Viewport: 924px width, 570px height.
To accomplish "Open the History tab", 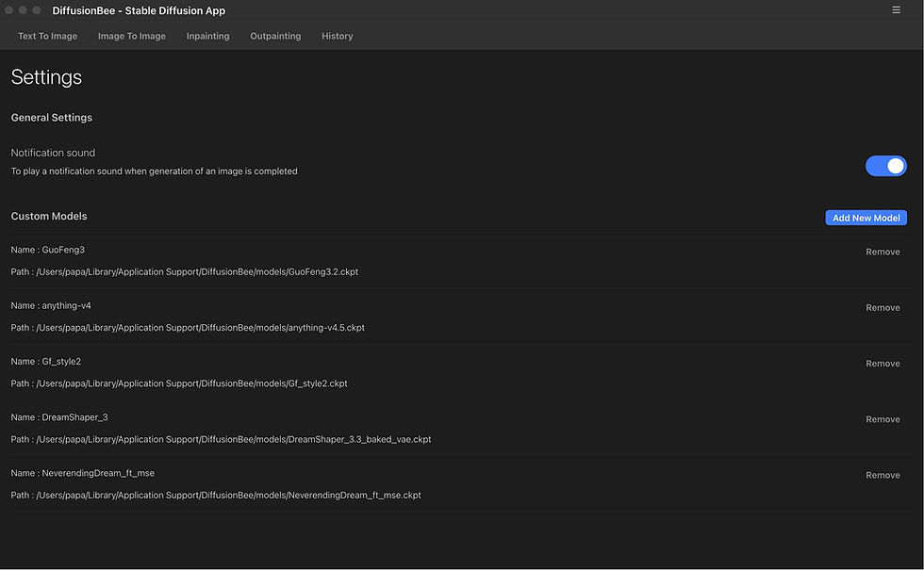I will point(338,36).
